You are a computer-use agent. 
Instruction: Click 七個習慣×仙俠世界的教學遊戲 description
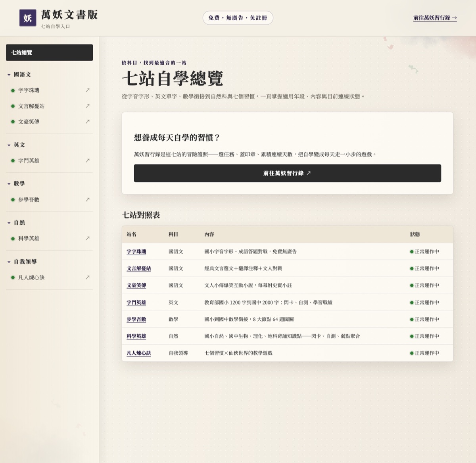238,353
